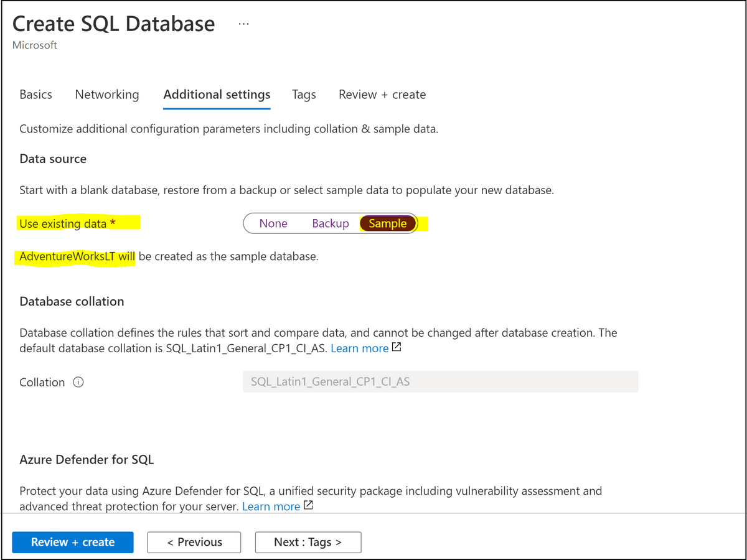This screenshot has height=560, width=747.
Task: Choose Sample data option
Action: click(x=388, y=223)
